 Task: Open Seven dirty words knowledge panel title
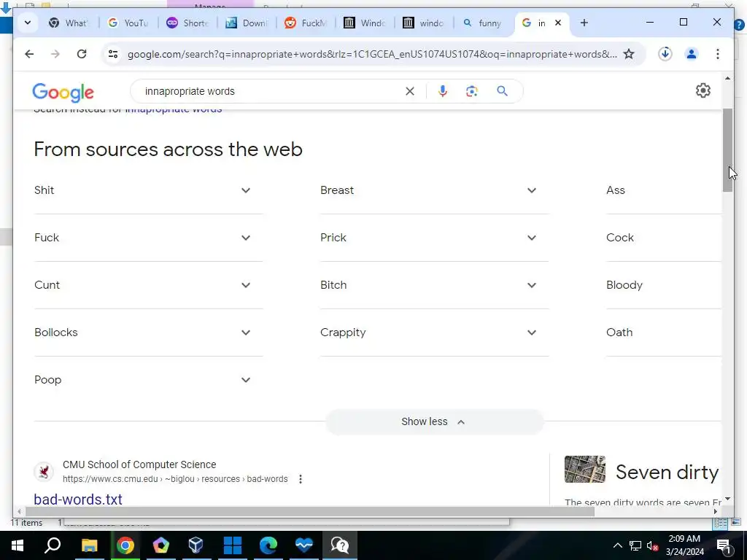pyautogui.click(x=667, y=472)
